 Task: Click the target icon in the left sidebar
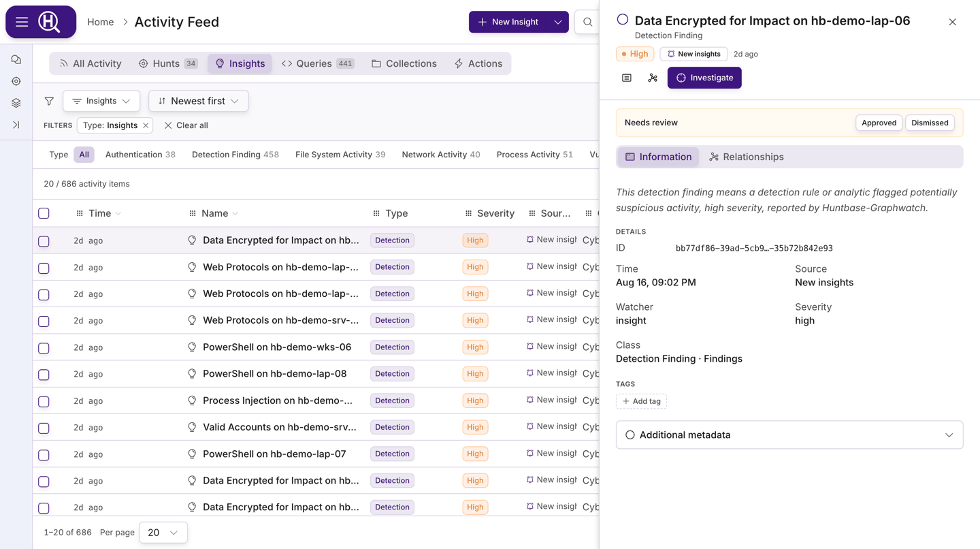16,81
